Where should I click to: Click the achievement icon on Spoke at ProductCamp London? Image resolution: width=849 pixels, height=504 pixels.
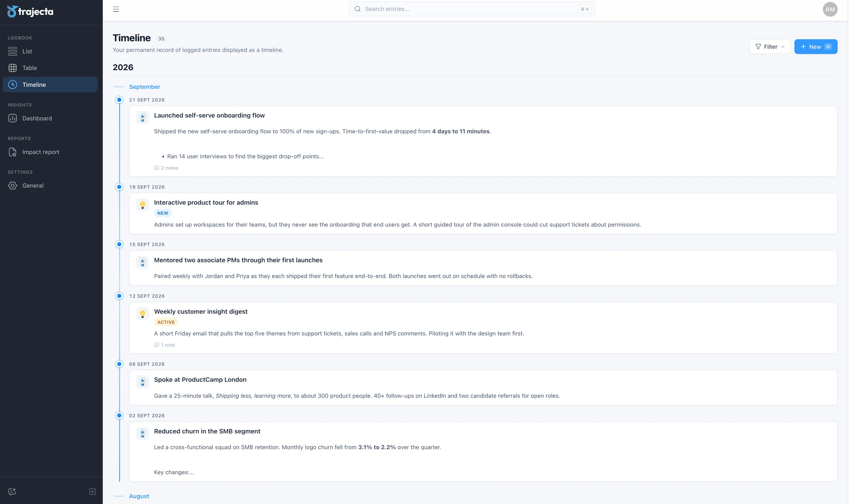pos(143,382)
